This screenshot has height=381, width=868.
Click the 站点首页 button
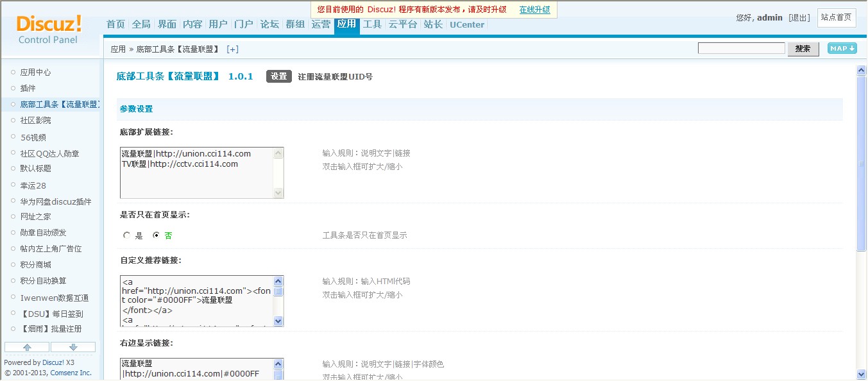click(x=836, y=17)
